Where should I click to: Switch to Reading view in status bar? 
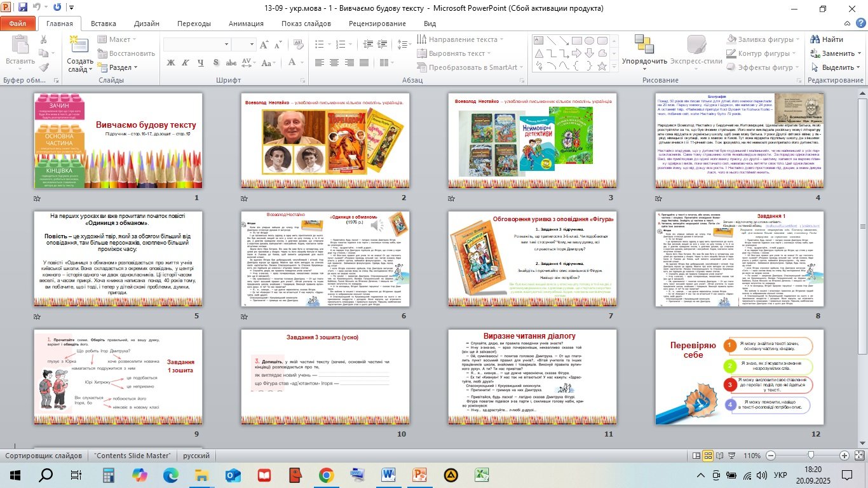720,456
